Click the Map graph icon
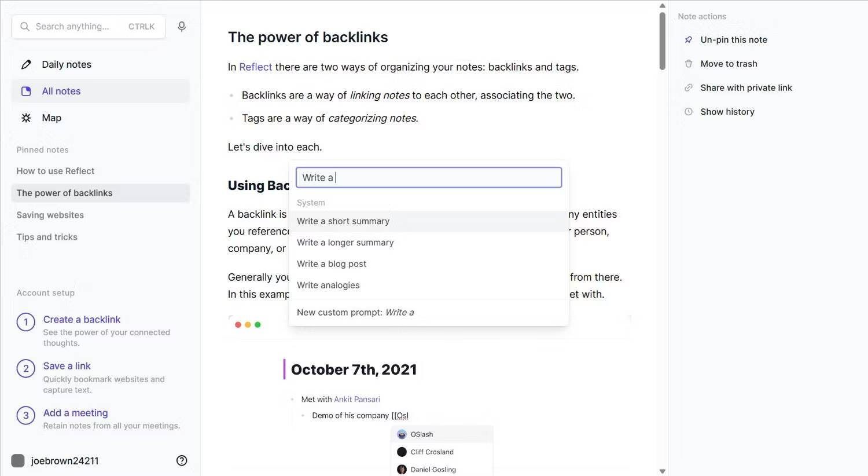This screenshot has width=868, height=476. [x=26, y=118]
